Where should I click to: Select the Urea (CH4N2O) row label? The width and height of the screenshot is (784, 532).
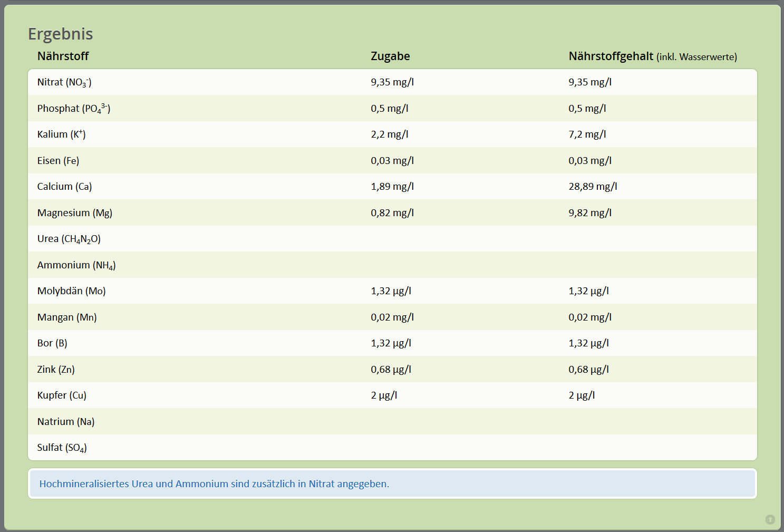pos(69,239)
